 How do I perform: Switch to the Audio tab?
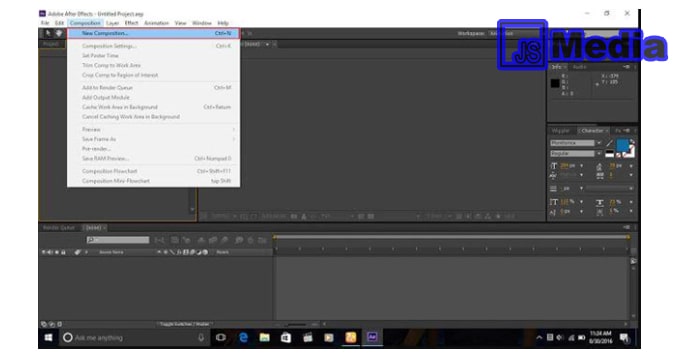[x=579, y=67]
